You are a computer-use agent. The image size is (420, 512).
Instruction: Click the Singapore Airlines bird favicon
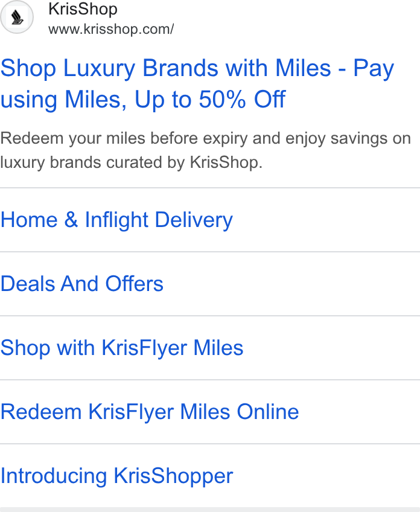(17, 17)
